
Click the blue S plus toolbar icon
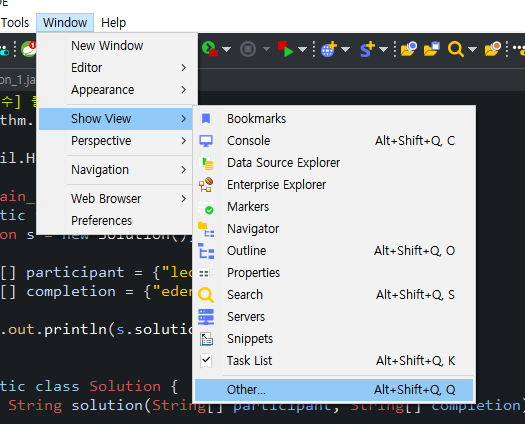(367, 49)
